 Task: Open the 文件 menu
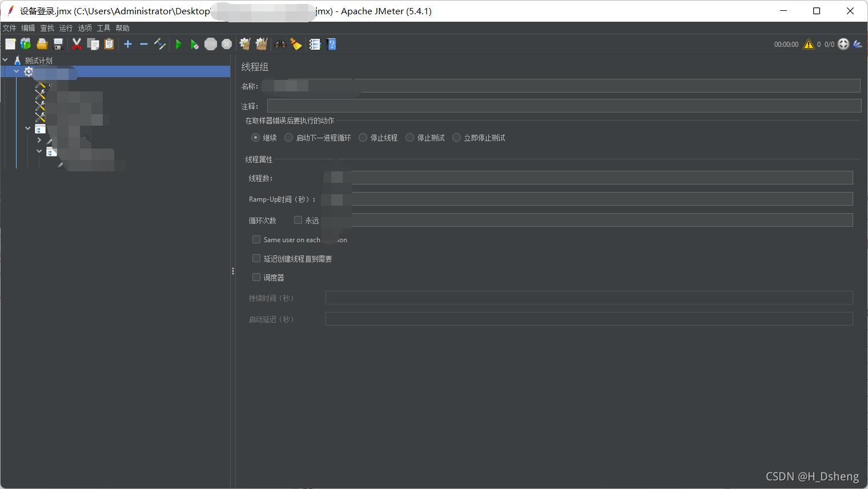coord(10,28)
